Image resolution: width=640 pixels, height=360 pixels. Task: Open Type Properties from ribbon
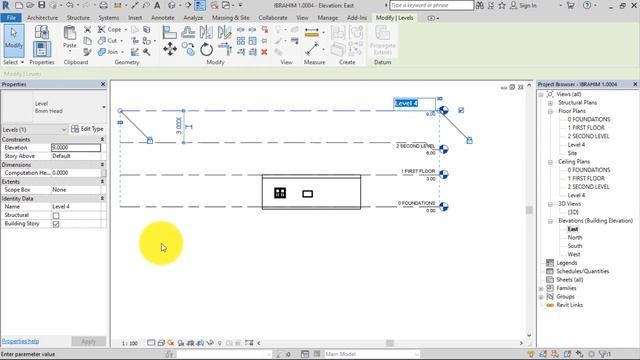pos(42,32)
